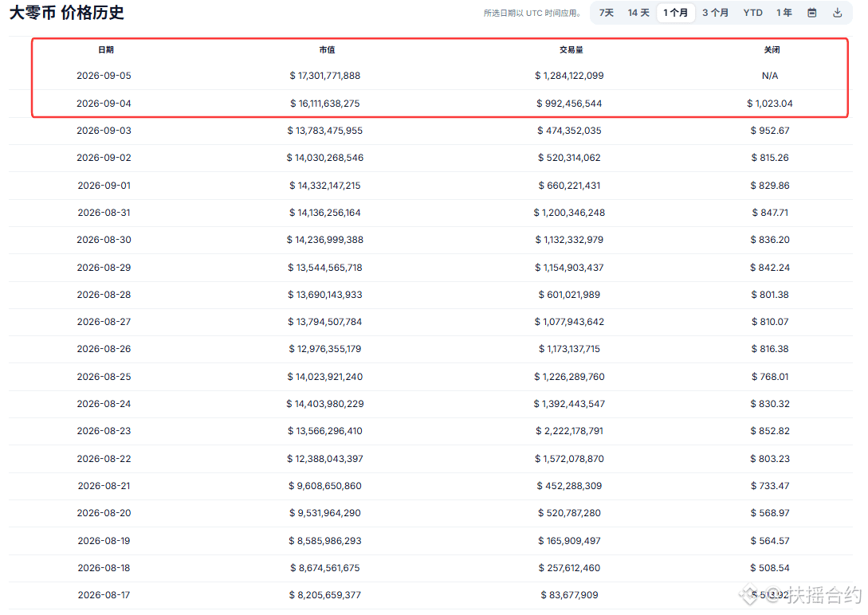Click the 关闭 column header
The width and height of the screenshot is (868, 615).
point(772,49)
